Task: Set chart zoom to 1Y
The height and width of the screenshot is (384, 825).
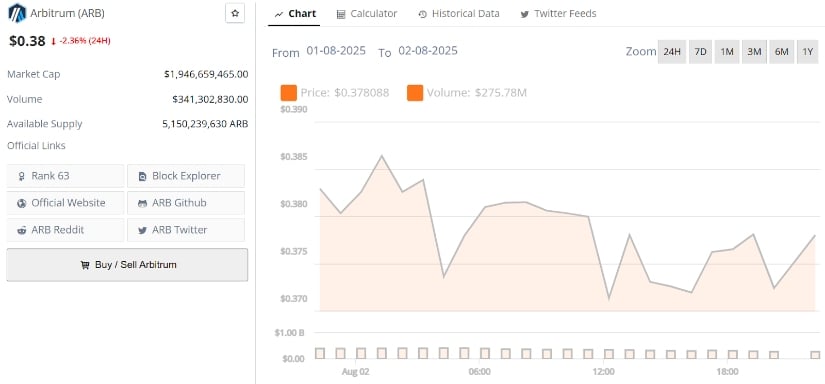Action: tap(808, 52)
